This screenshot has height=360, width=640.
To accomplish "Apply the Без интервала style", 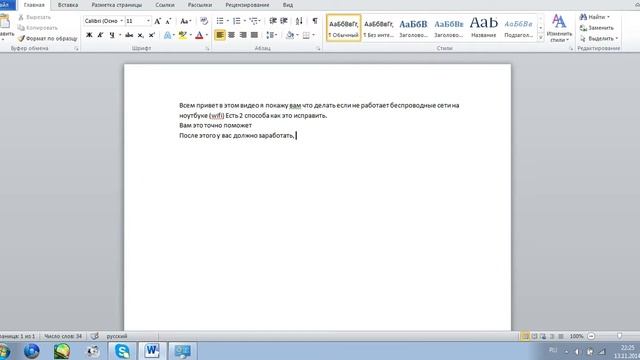I will (x=378, y=28).
